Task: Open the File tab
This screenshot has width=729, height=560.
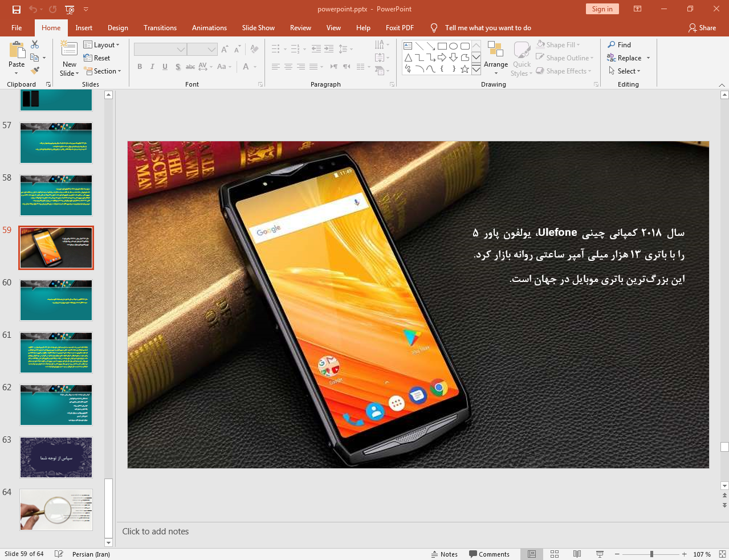Action: [x=17, y=27]
